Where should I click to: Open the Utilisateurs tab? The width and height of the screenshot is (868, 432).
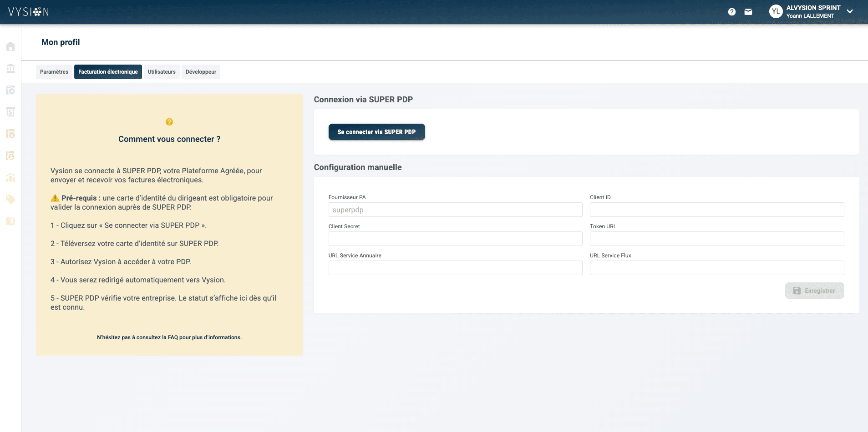click(162, 72)
